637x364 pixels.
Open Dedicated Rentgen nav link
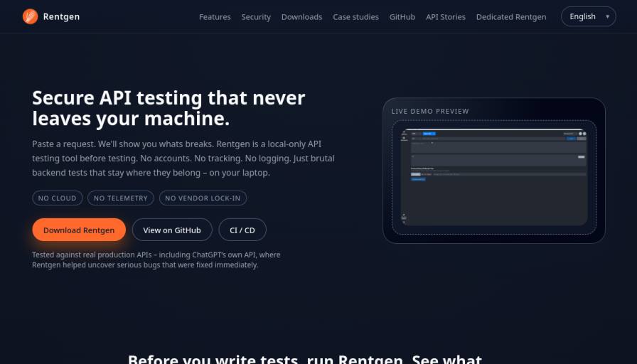pyautogui.click(x=511, y=17)
